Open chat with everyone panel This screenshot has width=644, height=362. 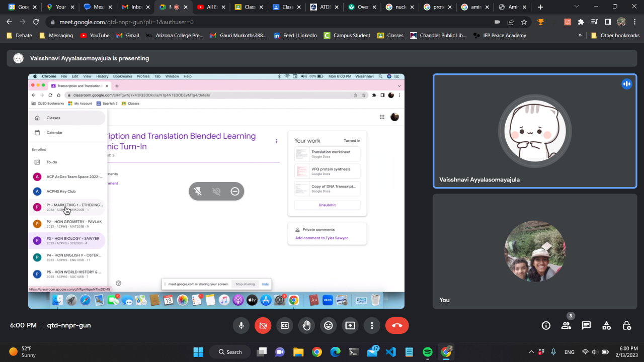tap(586, 325)
